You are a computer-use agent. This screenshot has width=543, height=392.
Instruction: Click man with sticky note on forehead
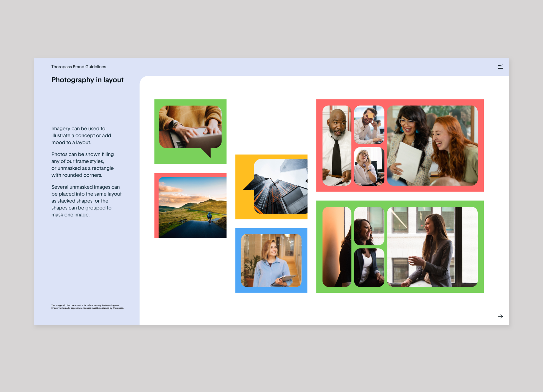tap(369, 124)
